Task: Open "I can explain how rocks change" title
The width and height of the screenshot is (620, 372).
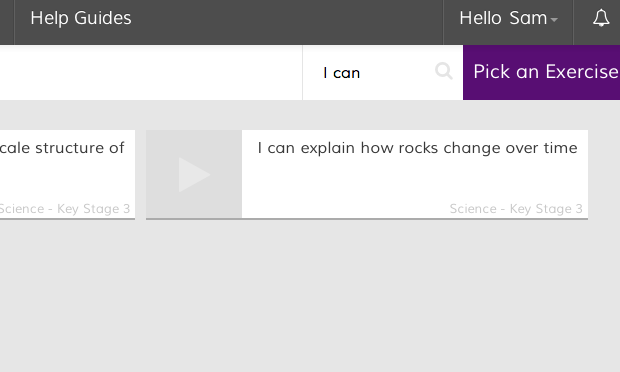Action: click(x=417, y=148)
